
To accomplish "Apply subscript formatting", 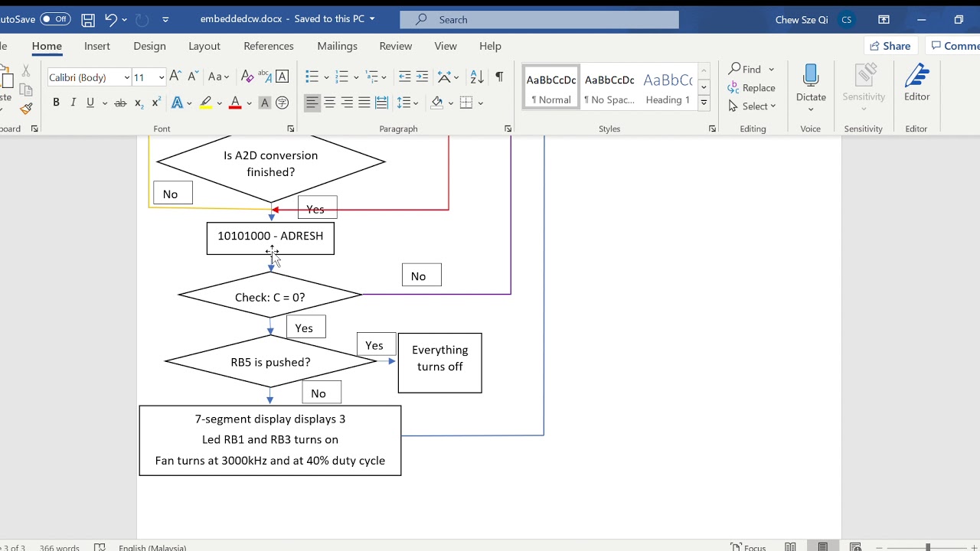I will [139, 103].
